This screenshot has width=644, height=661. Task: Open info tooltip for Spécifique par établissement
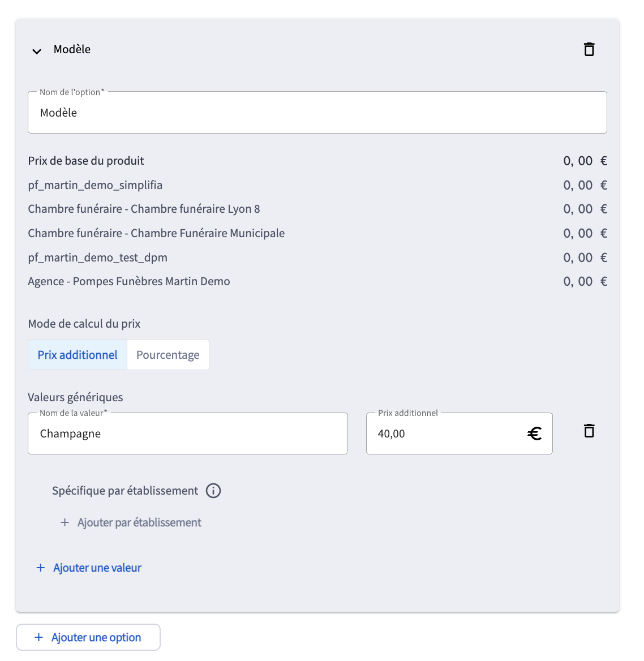213,491
